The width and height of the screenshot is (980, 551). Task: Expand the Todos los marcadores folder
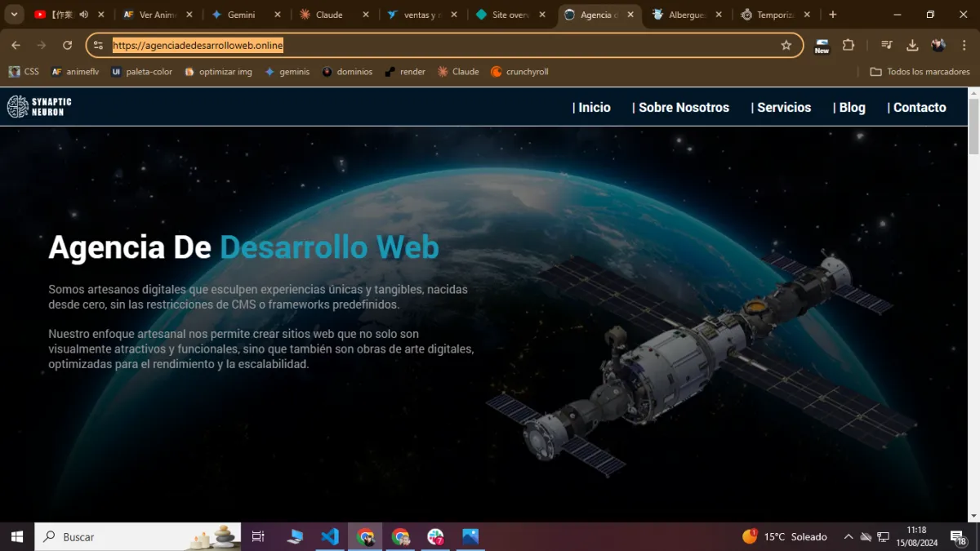(920, 72)
